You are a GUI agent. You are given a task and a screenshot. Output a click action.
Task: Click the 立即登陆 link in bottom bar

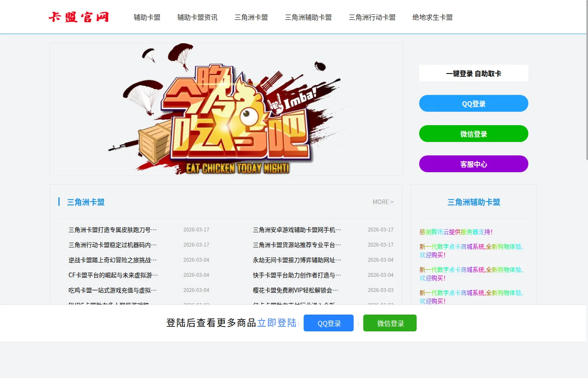(x=277, y=323)
